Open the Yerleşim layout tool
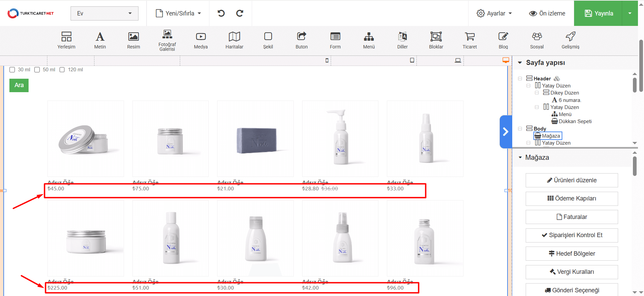The image size is (644, 296). pyautogui.click(x=66, y=40)
